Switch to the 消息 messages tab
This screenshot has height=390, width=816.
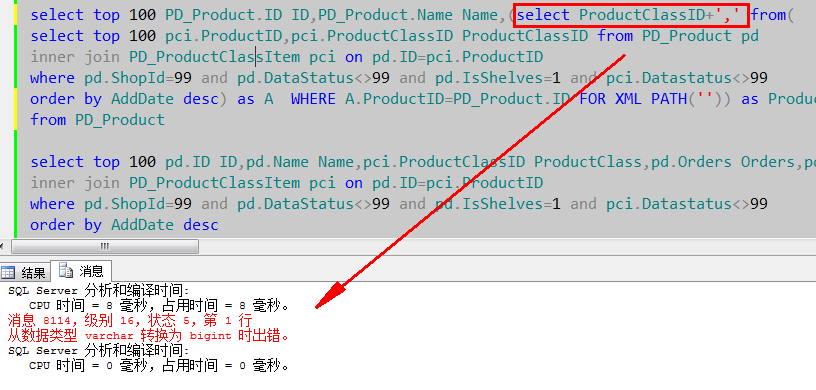[x=82, y=271]
